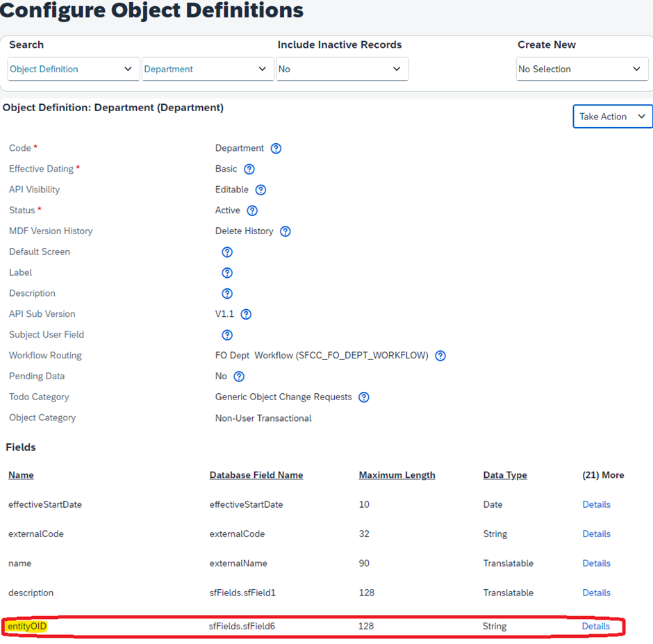Open help icon beside Delete History
Image resolution: width=653 pixels, height=644 pixels.
coord(286,231)
